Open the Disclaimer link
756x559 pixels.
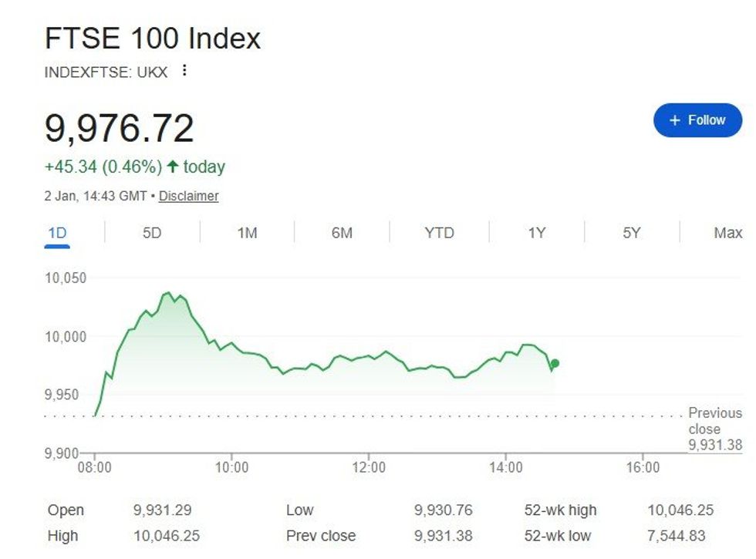point(191,196)
